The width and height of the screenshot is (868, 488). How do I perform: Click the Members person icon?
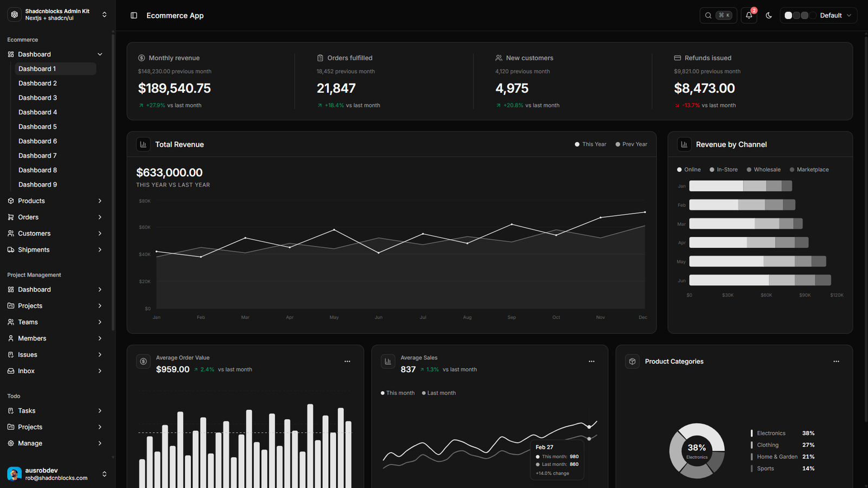pos(11,338)
